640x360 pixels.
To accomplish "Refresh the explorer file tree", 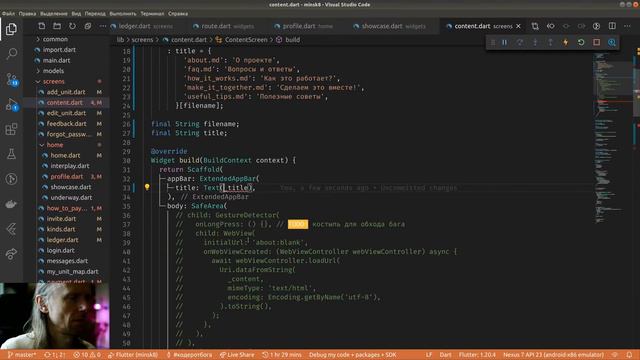I will pos(72,26).
